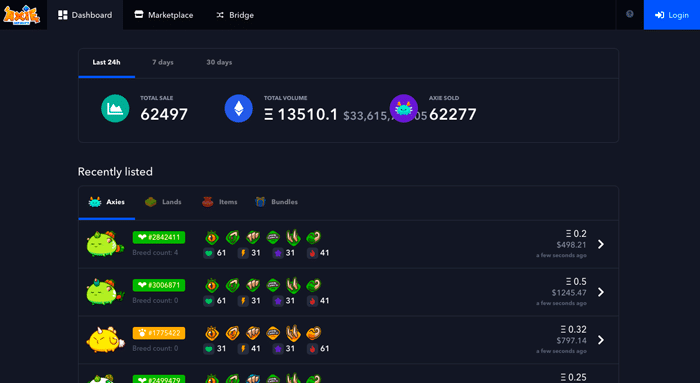Click the orange mouth part icon of #1775422
Image resolution: width=700 pixels, height=383 pixels.
click(273, 333)
